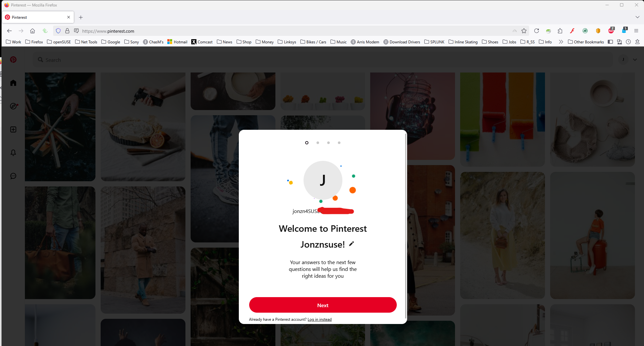This screenshot has width=644, height=346.
Task: Bookmark this page with star icon
Action: pyautogui.click(x=524, y=31)
